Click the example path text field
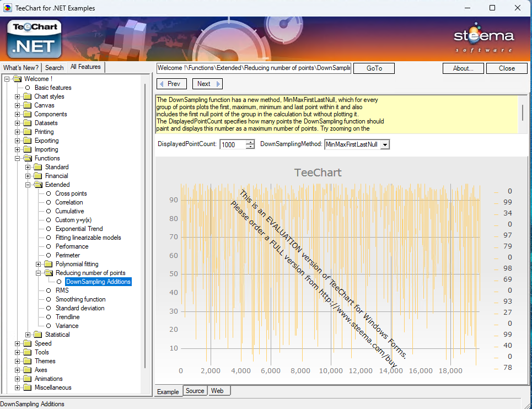The height and width of the screenshot is (409, 532). [254, 68]
